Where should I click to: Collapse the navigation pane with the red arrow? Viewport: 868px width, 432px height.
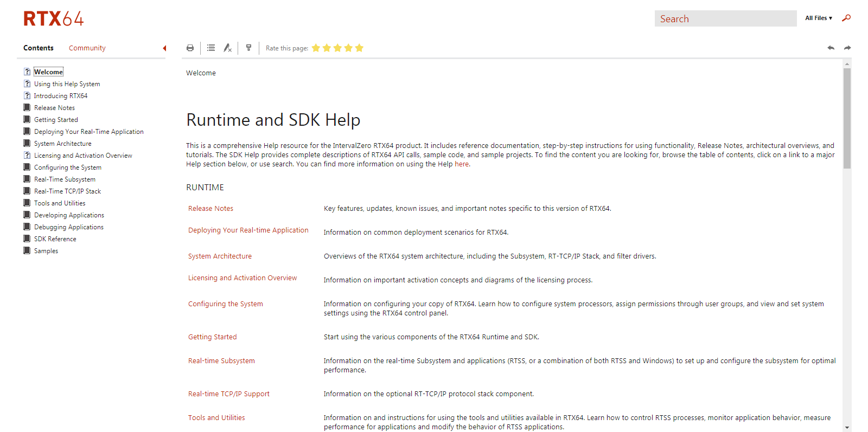coord(164,48)
